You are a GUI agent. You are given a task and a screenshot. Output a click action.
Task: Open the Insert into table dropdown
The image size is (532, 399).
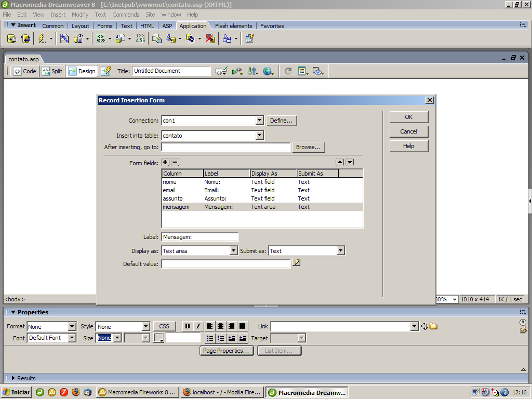pos(260,136)
